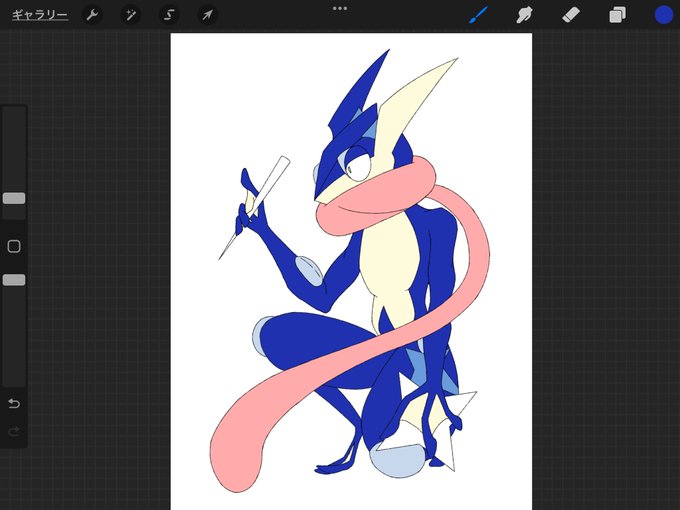The width and height of the screenshot is (680, 510).
Task: Select the Smudge finger tool
Action: (524, 15)
